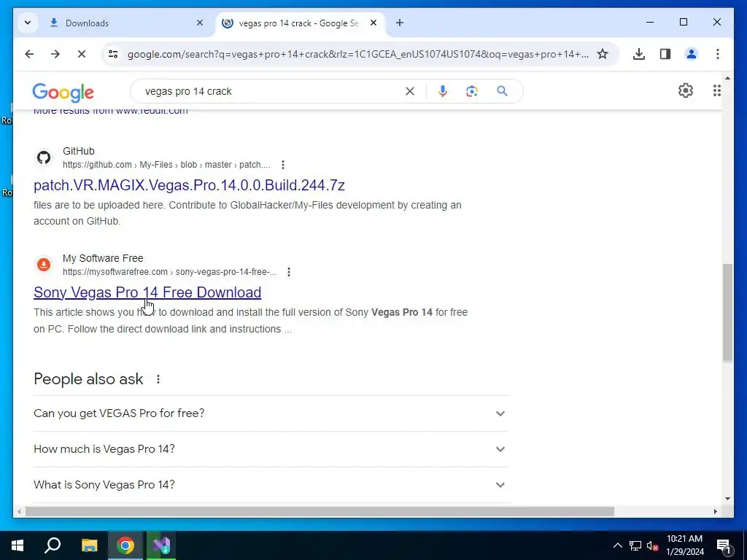
Task: Search by image with Google Lens
Action: (x=472, y=91)
